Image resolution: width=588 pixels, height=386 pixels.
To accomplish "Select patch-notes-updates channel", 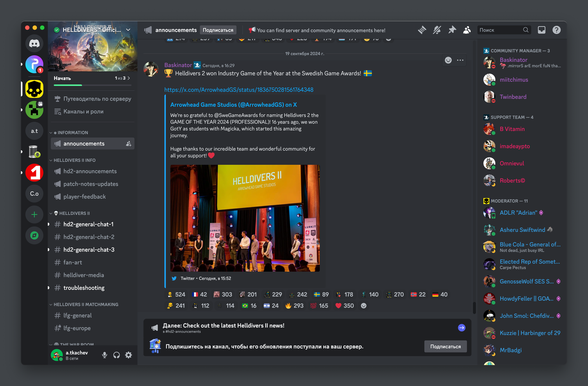I will pos(93,184).
